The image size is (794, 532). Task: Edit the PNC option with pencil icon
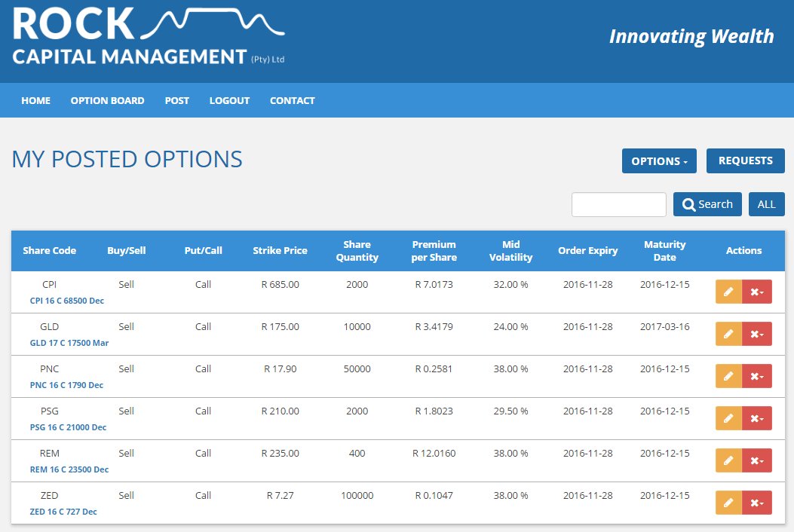point(728,376)
